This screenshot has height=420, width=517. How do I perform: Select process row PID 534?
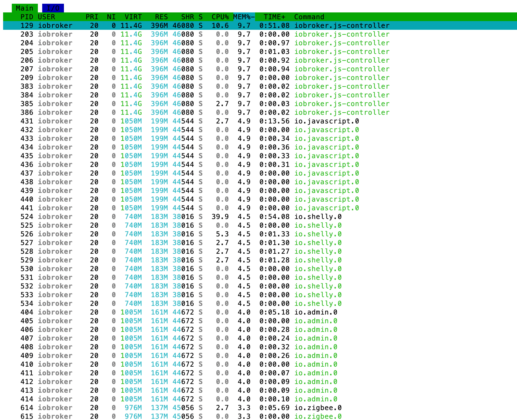[260, 303]
